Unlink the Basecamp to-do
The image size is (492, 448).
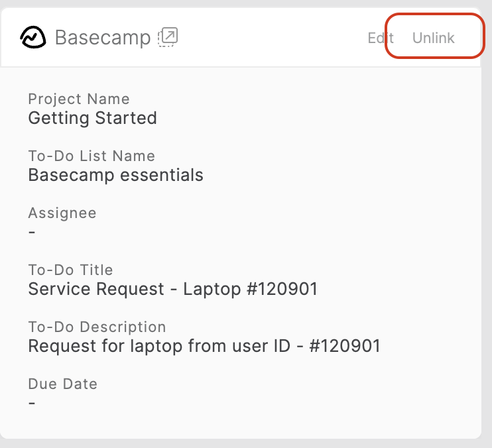[x=433, y=38]
